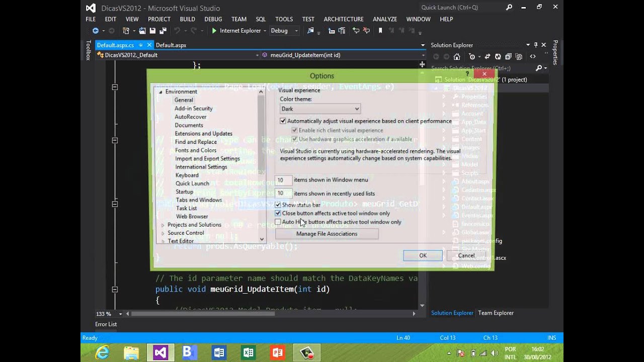Uncheck the Show status bar checkbox
This screenshot has height=362, width=644.
click(278, 205)
